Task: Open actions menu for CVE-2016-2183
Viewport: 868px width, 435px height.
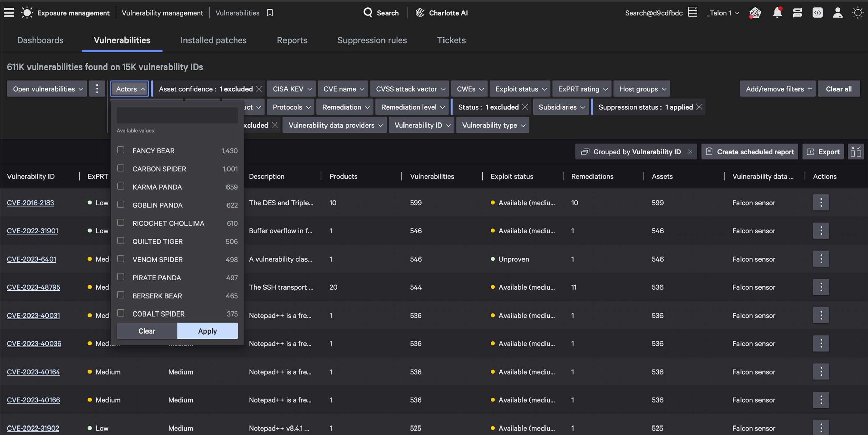Action: (x=821, y=203)
